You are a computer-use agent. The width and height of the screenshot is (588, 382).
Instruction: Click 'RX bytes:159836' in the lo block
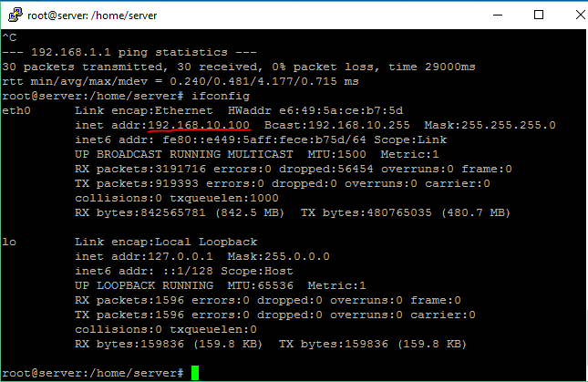(129, 344)
